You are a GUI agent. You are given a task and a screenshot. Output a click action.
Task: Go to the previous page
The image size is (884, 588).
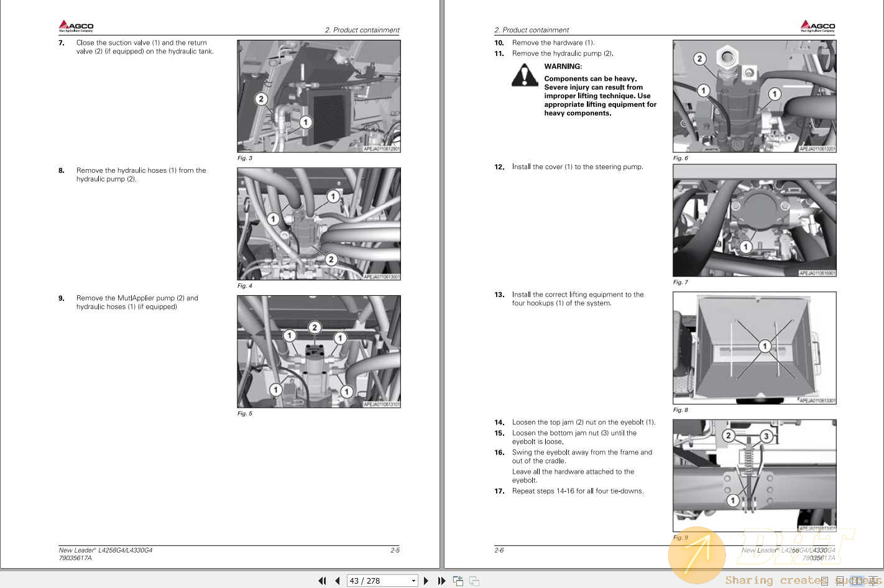[x=338, y=581]
